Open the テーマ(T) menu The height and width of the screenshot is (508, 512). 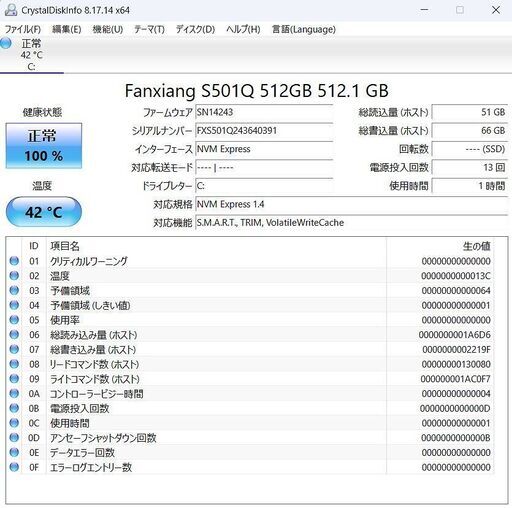click(149, 29)
